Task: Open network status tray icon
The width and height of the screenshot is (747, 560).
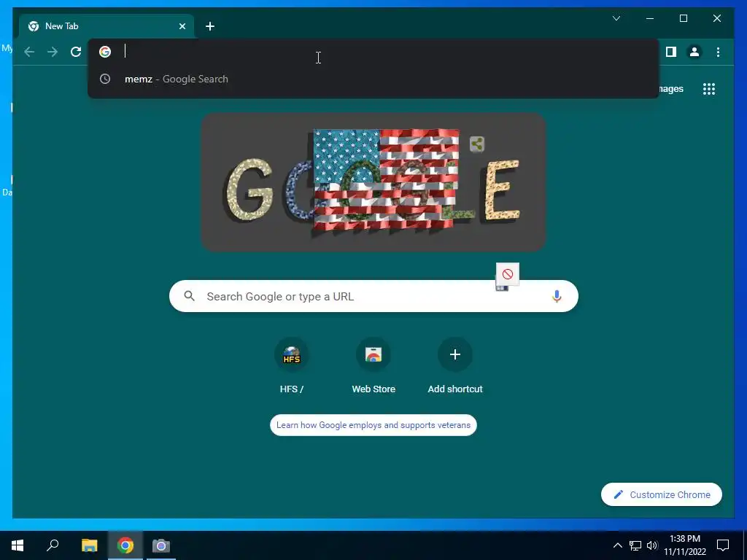Action: point(635,545)
